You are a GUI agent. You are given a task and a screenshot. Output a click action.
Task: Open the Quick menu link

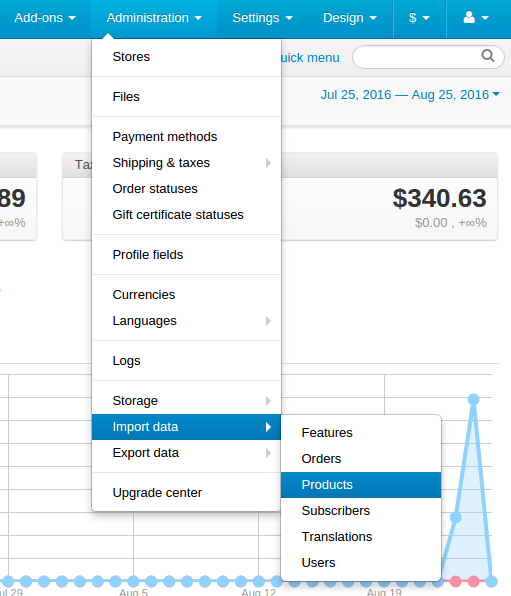(310, 58)
